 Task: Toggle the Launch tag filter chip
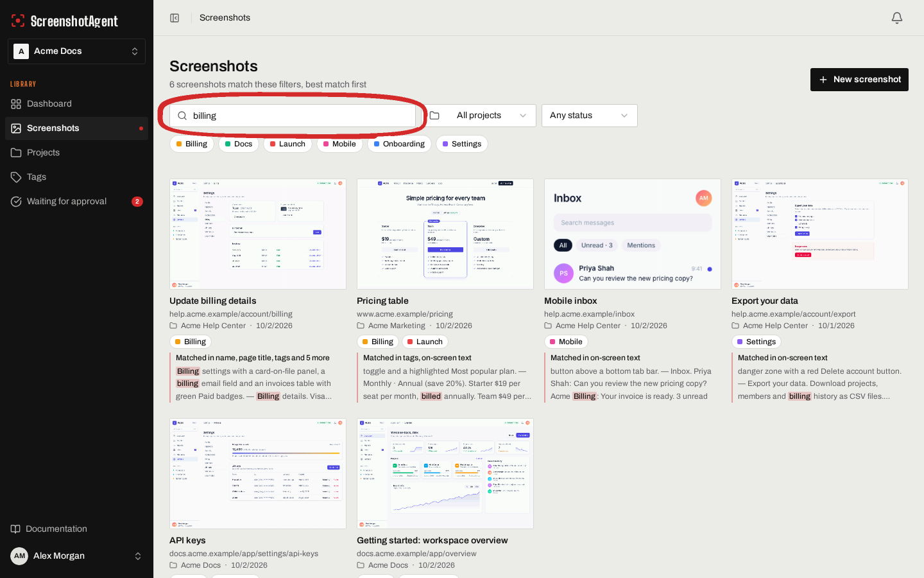click(x=287, y=144)
